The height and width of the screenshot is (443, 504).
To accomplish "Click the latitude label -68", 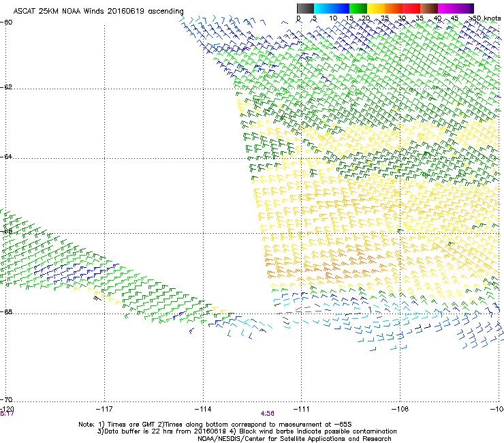I will (6, 312).
